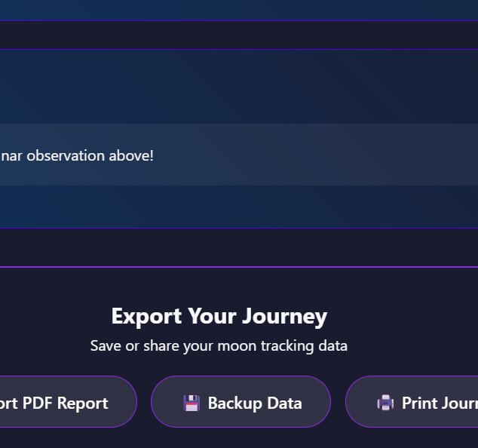This screenshot has height=448, width=478.
Task: Click the printer icon on Print Journal
Action: (x=385, y=403)
